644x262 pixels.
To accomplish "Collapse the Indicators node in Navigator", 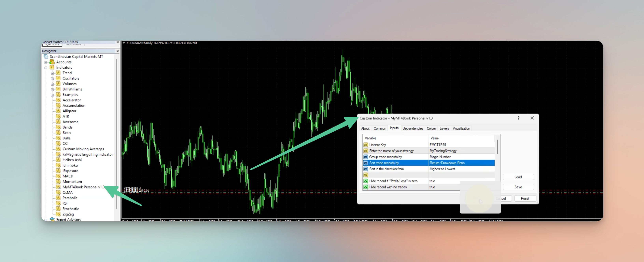I will point(46,68).
